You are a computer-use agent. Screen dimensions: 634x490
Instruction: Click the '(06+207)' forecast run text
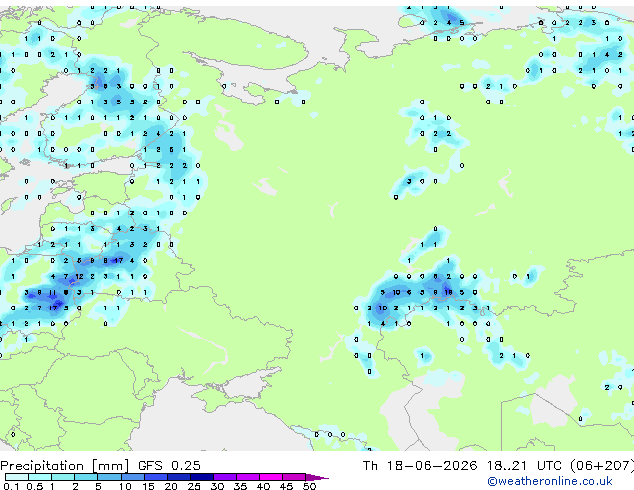click(x=602, y=466)
